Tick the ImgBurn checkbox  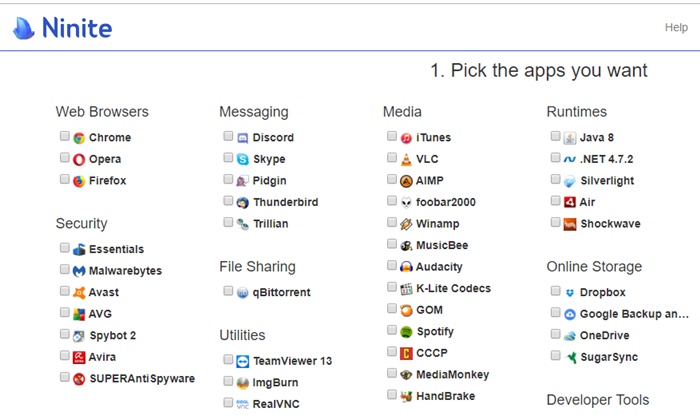(x=228, y=381)
